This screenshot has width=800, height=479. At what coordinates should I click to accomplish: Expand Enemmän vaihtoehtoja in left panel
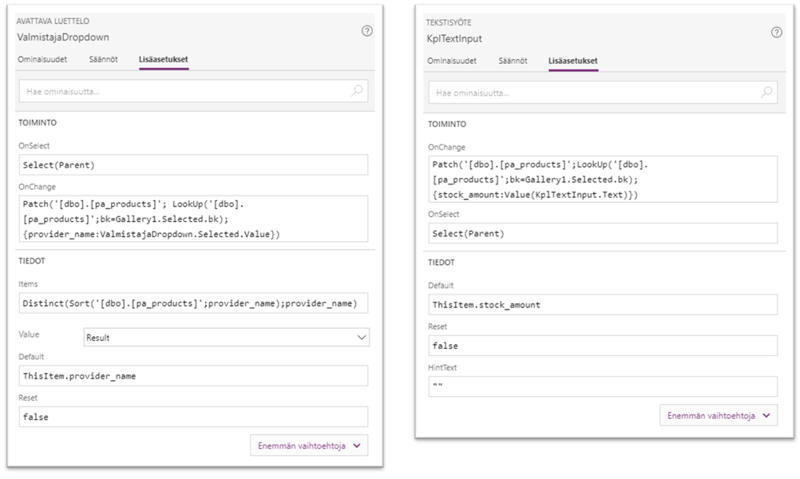click(x=309, y=445)
